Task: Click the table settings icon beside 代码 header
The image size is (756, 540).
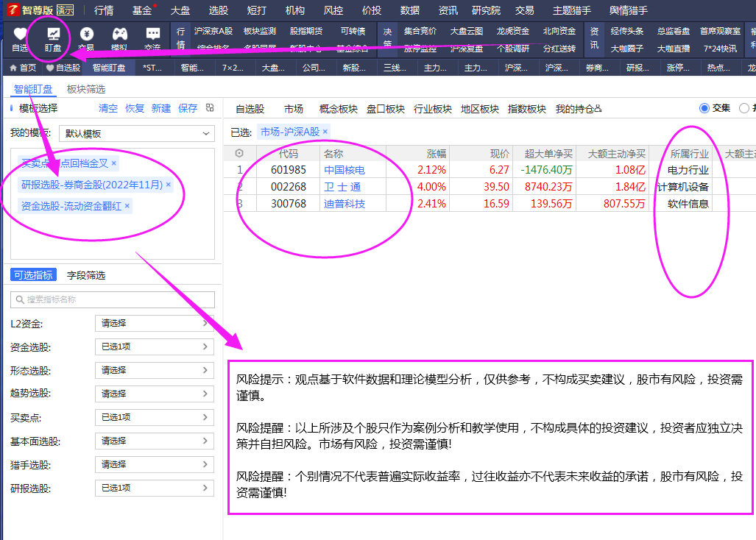Action: (x=239, y=154)
